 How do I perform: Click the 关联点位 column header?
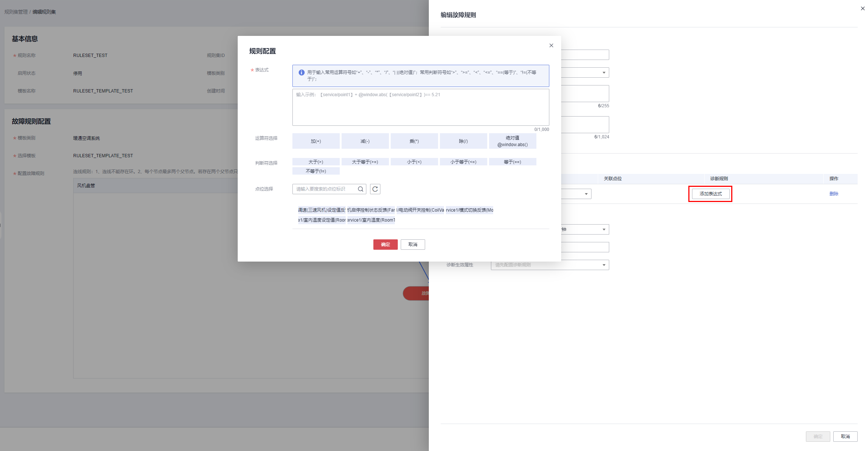(613, 179)
